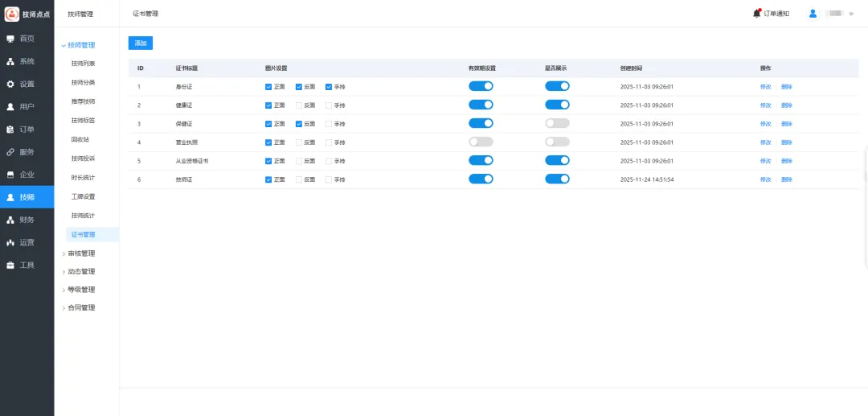Open the 运营 icon in sidebar

10,242
